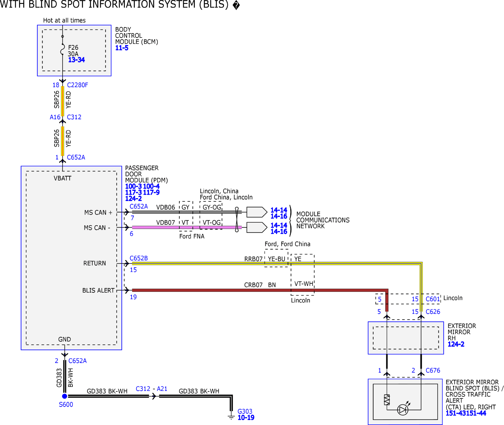Screen dimensions: 504x425
Task: Click the MODULE COMMUNICATIONS NETWORK label
Action: tap(323, 220)
